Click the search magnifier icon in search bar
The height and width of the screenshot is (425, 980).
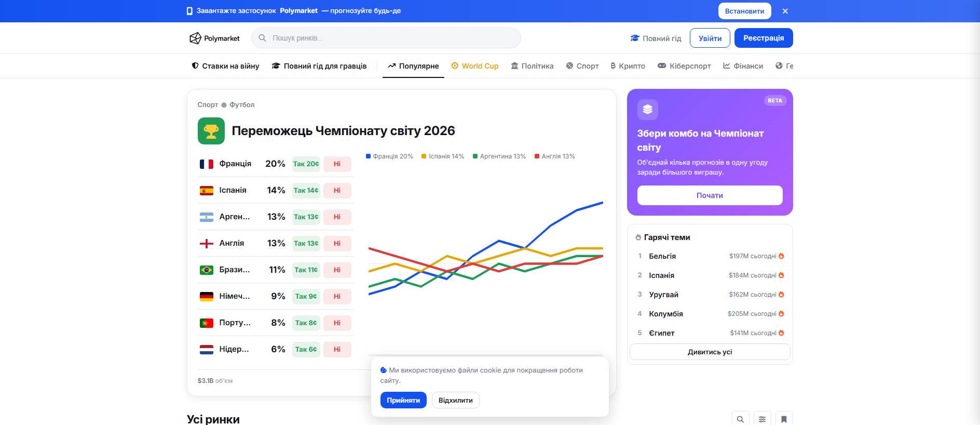tap(263, 38)
